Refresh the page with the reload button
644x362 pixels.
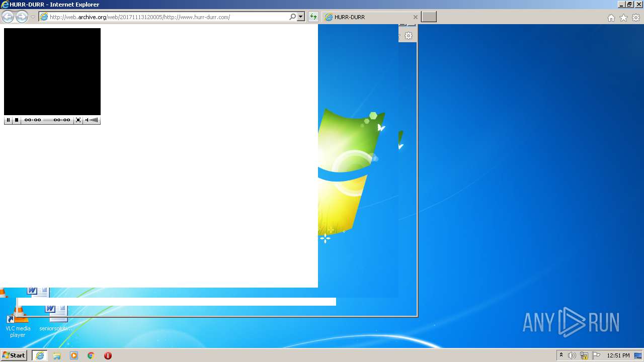[313, 17]
